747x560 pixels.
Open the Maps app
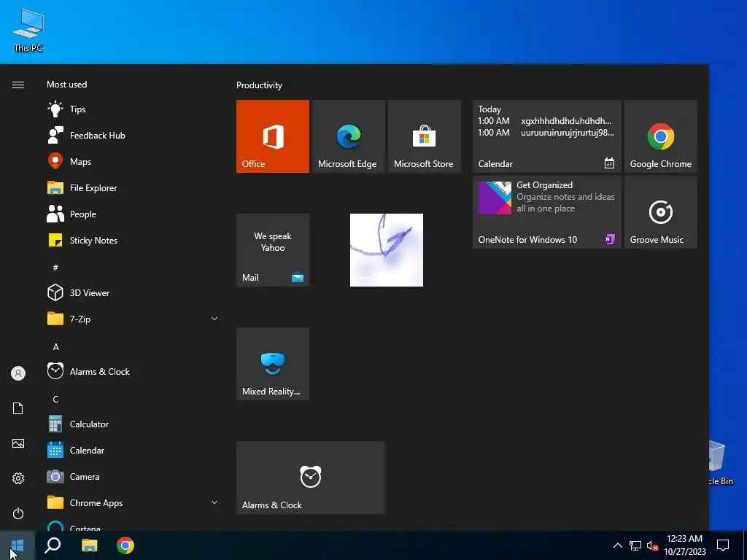pyautogui.click(x=133, y=161)
